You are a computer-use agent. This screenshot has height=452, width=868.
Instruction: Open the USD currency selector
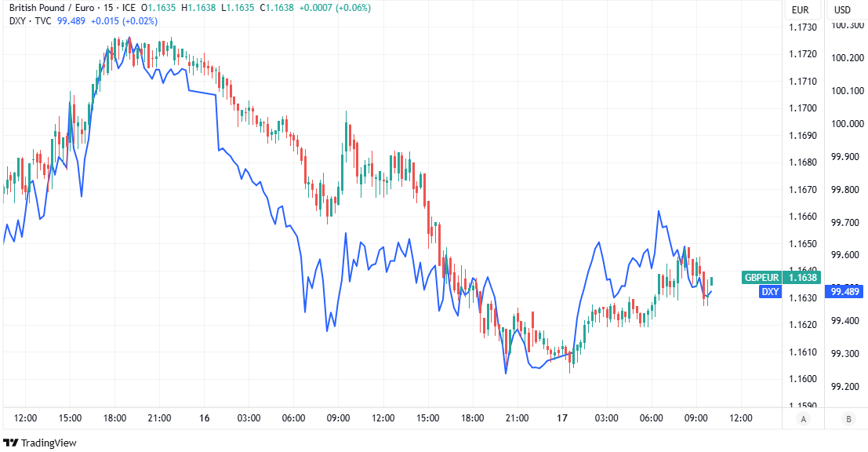click(x=843, y=10)
